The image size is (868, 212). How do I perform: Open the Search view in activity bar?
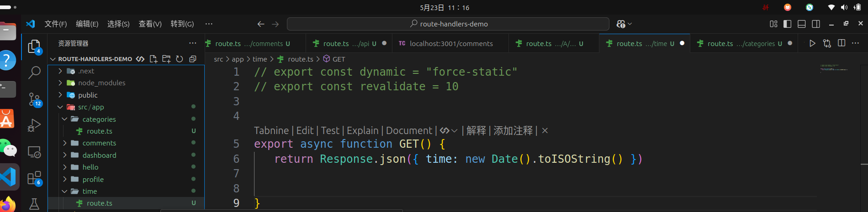34,72
